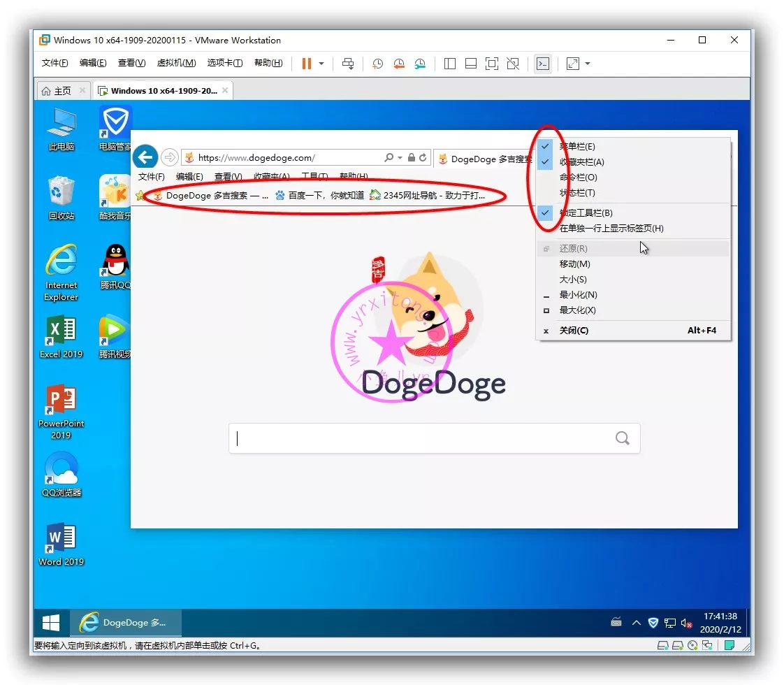Click the IE back arrow button

pos(145,157)
